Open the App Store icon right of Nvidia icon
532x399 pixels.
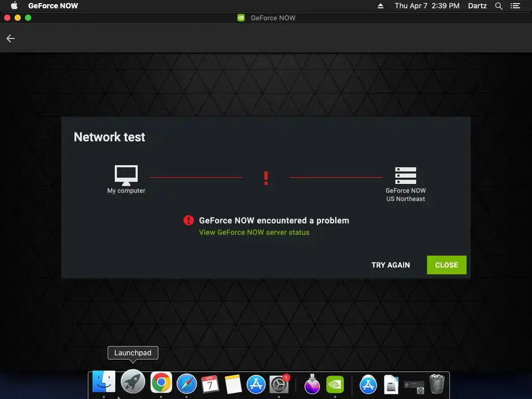click(x=368, y=384)
